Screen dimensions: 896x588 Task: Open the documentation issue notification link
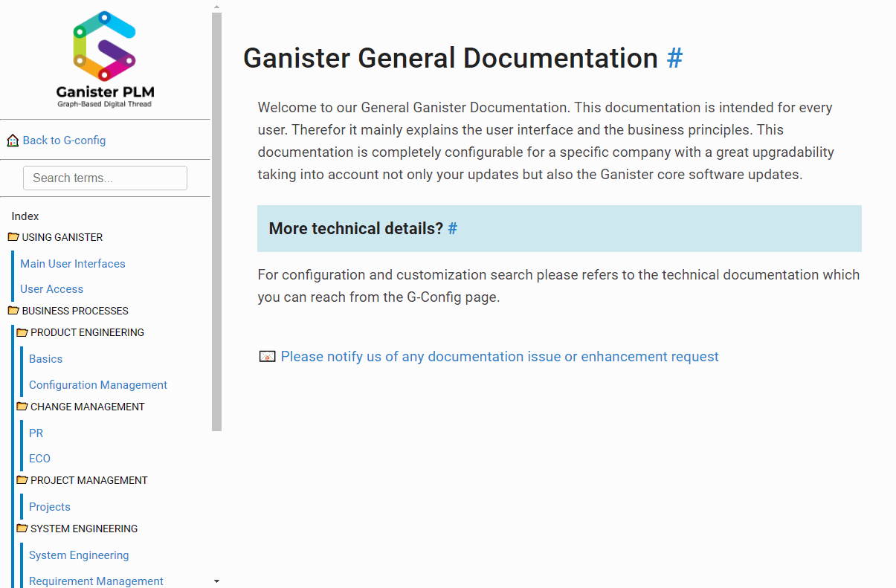pos(500,357)
